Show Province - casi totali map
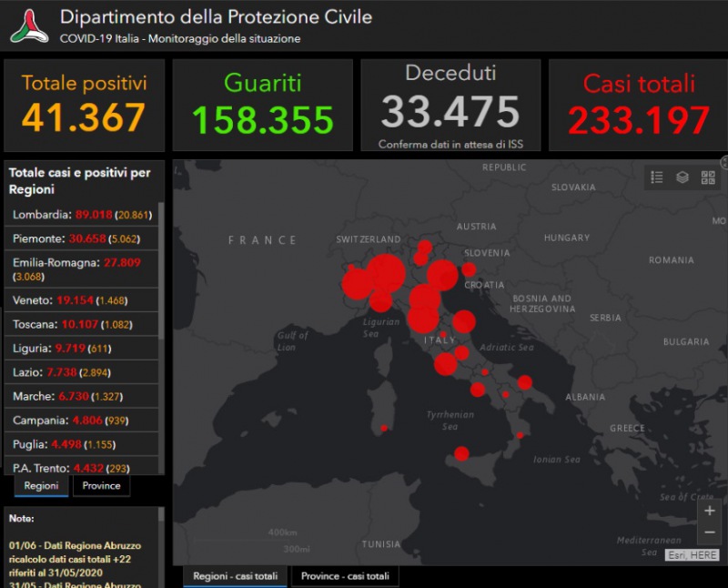 (x=345, y=576)
